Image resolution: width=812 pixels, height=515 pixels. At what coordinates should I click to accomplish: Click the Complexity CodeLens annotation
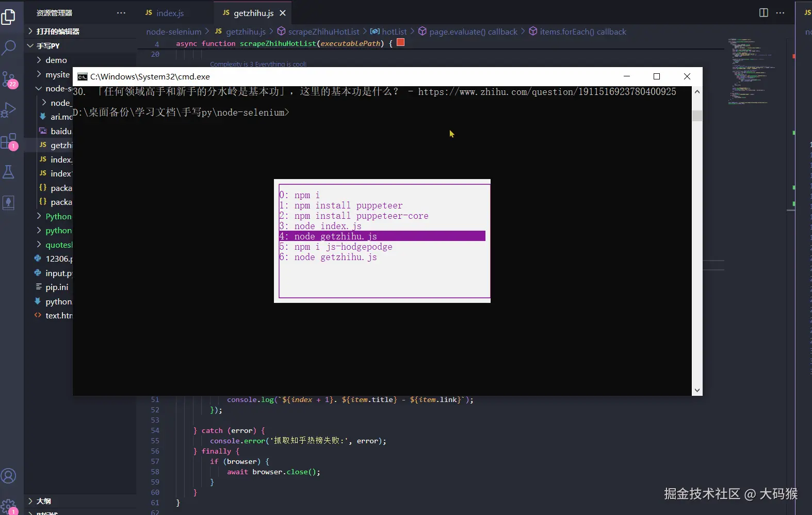258,64
